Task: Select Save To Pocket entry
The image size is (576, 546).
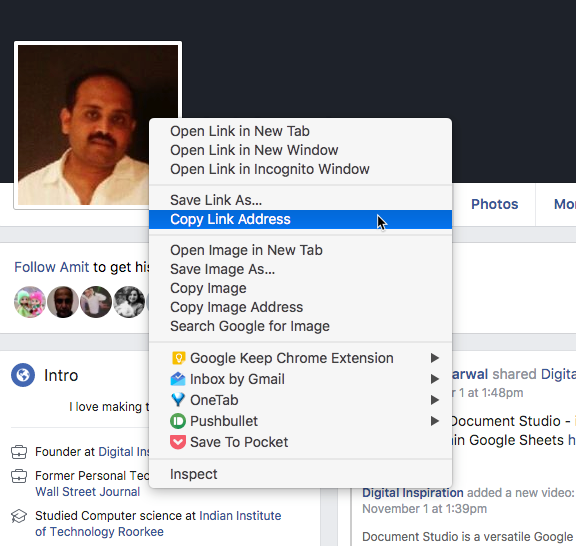Action: coord(300,442)
